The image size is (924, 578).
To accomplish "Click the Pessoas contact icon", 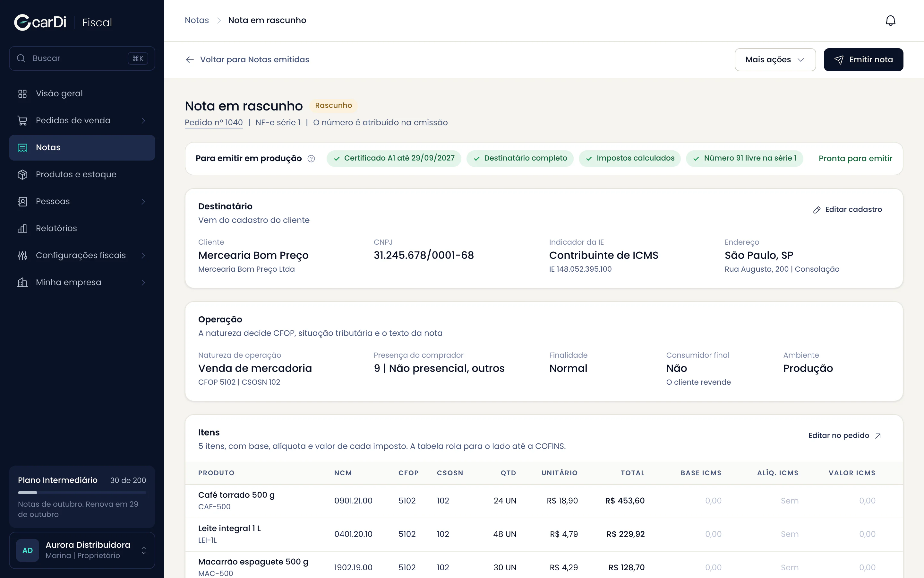I will pos(22,201).
